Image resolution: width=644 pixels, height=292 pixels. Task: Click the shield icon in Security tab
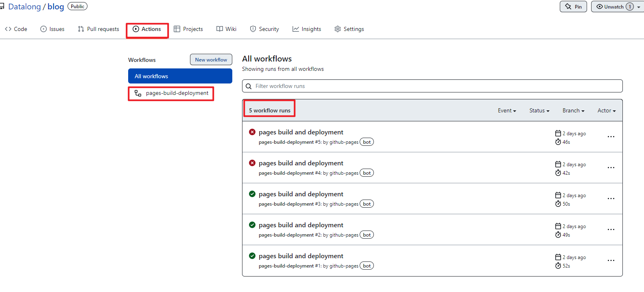pos(253,29)
